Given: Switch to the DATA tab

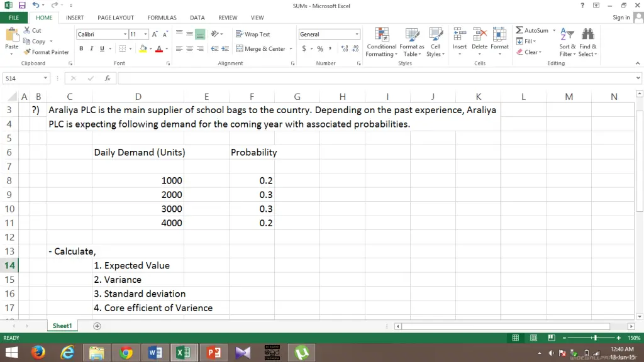Looking at the screenshot, I should [x=197, y=18].
